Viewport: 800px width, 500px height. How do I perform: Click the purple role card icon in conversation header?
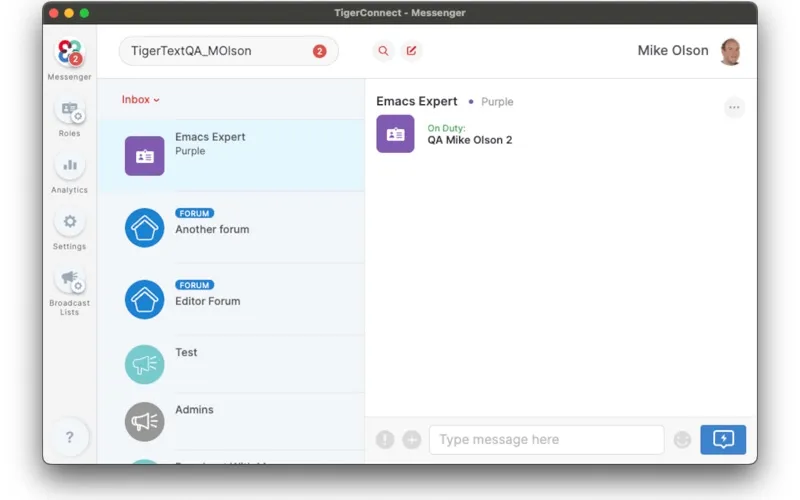tap(395, 134)
